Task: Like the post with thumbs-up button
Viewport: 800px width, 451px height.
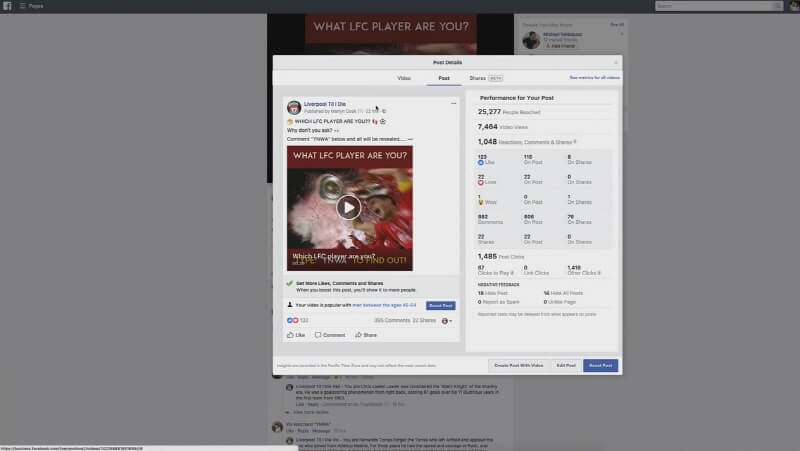Action: (x=296, y=335)
